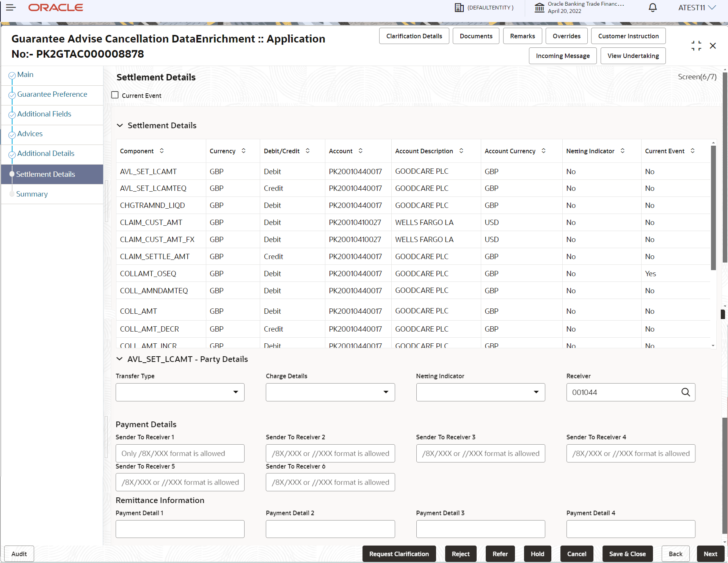728x563 pixels.
Task: Enable the Current Event checkbox
Action: tap(115, 95)
